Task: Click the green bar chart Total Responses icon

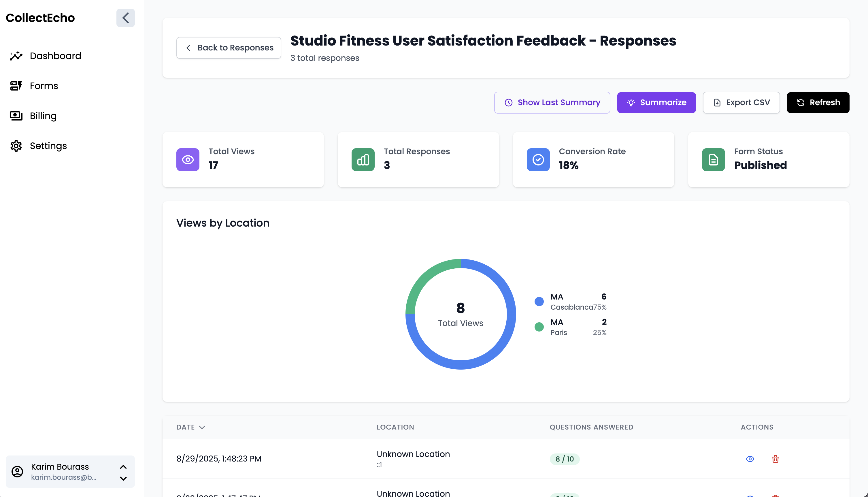Action: [363, 160]
